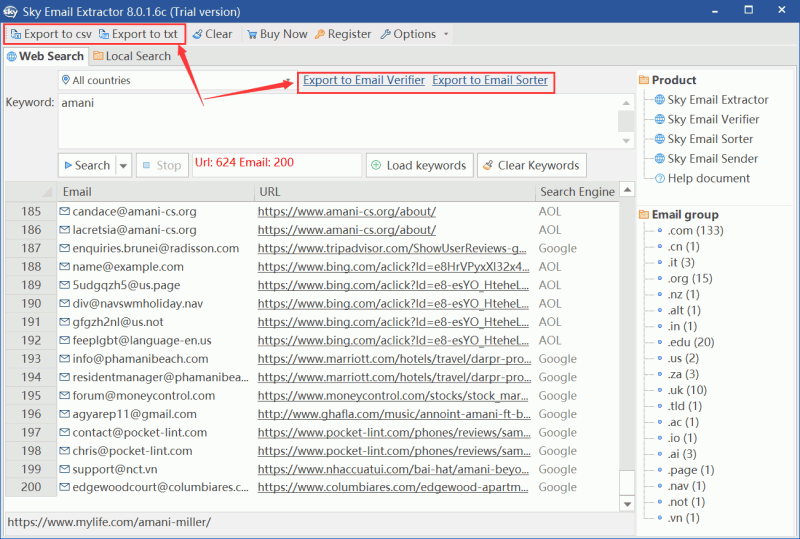Select the .vn (1) email group
Viewport: 800px width, 539px height.
click(684, 518)
